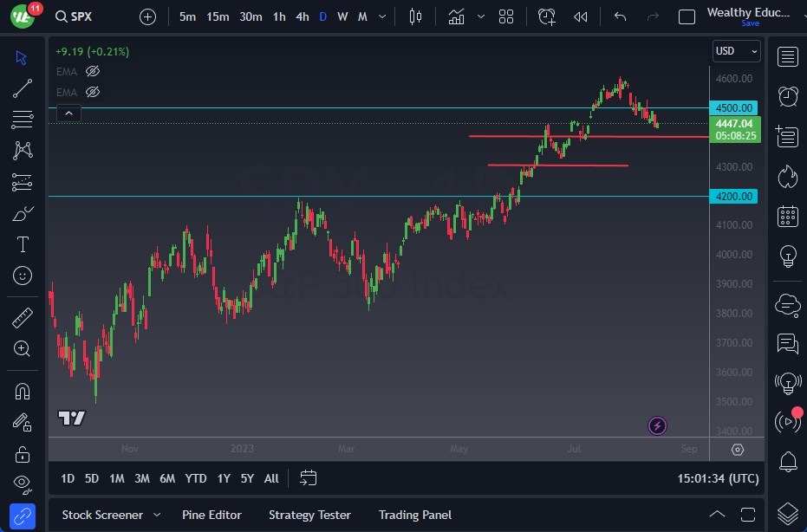Select the 1Y date range button
Image resolution: width=807 pixels, height=532 pixels.
click(x=224, y=477)
